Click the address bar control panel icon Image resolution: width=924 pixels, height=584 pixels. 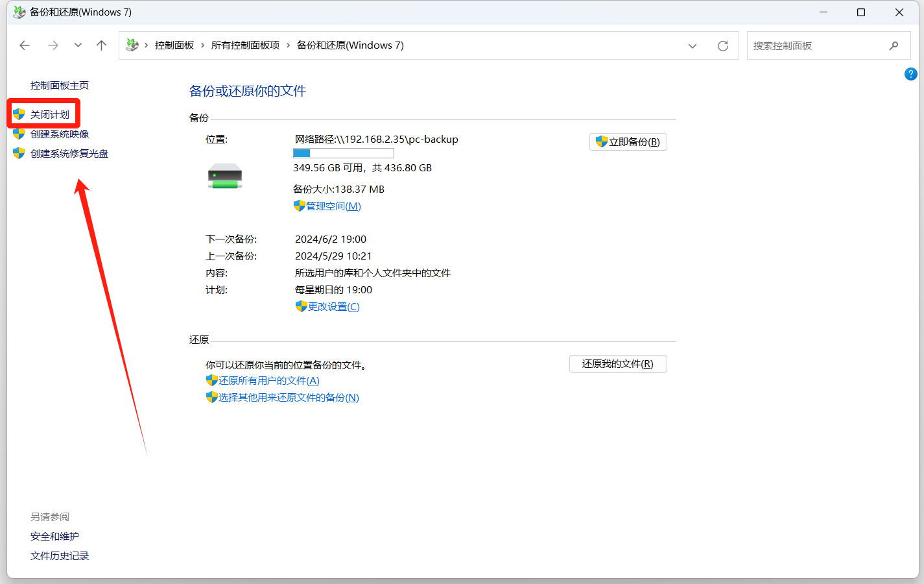coord(132,45)
